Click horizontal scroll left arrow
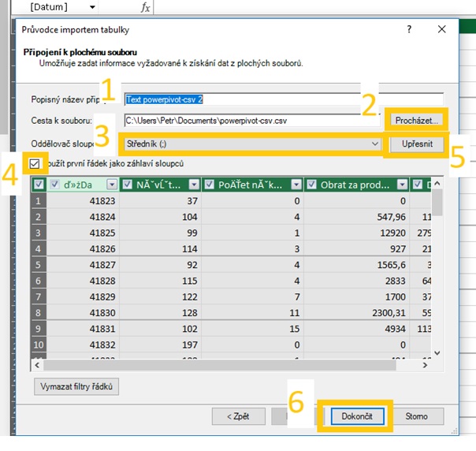Image resolution: width=476 pixels, height=451 pixels. 37,365
